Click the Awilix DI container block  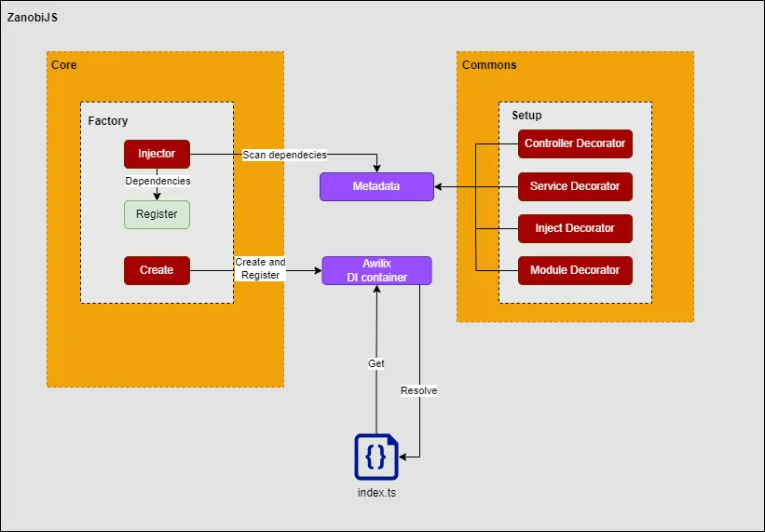tap(376, 270)
